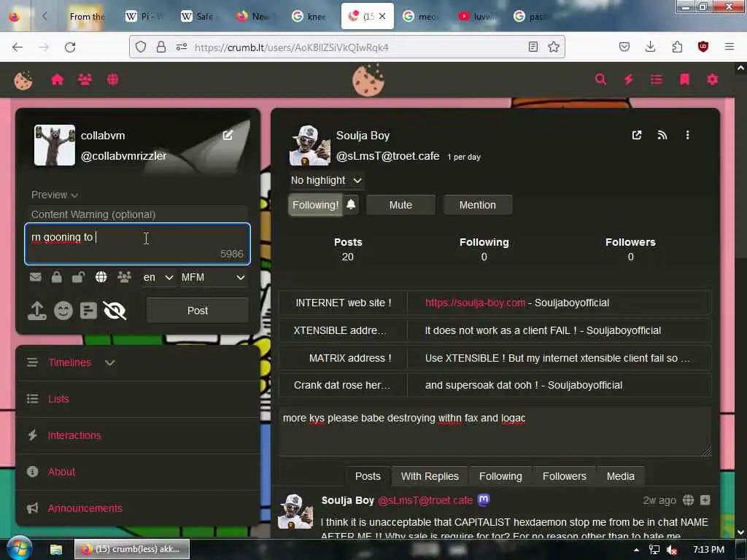Switch to the YouTube tab
The width and height of the screenshot is (747, 560).
[477, 16]
